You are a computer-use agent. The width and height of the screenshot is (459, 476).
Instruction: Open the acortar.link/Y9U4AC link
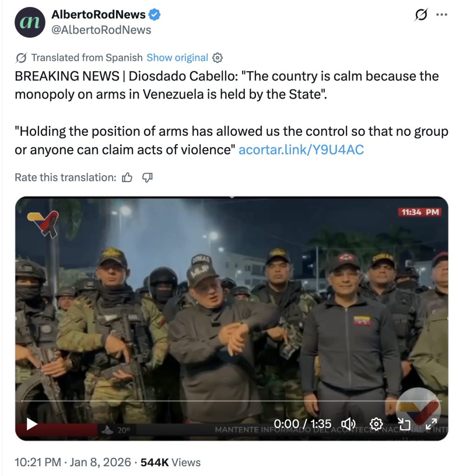[x=301, y=150]
